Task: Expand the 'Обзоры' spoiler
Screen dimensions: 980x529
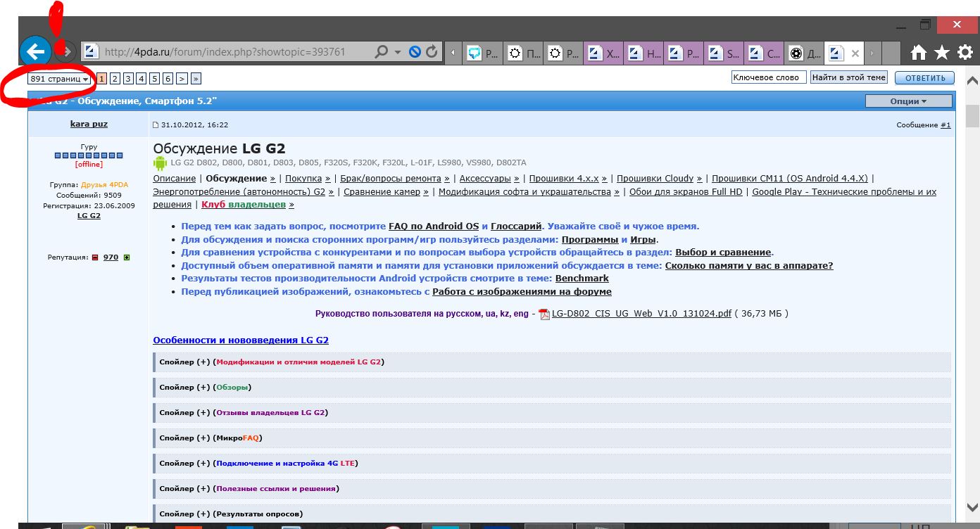Action: pyautogui.click(x=552, y=388)
